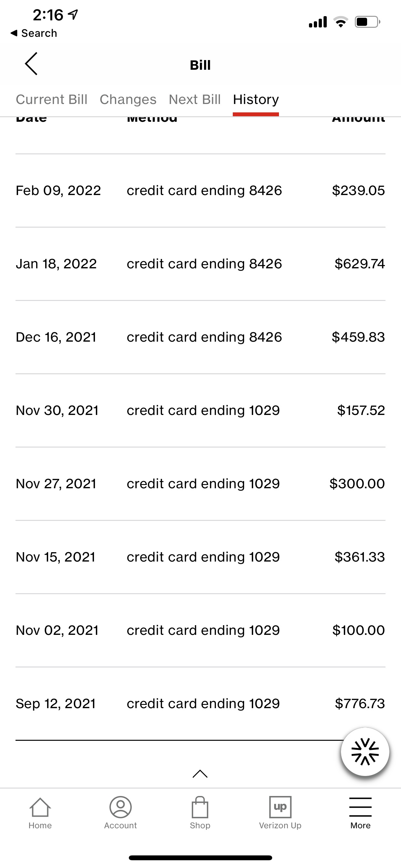
Task: Tap the back arrow on Bill page
Action: [31, 64]
